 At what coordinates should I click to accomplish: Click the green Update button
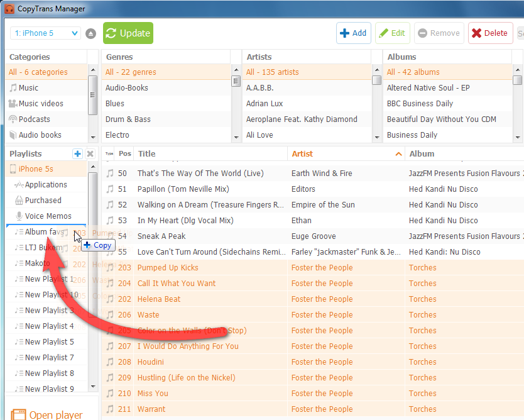128,33
